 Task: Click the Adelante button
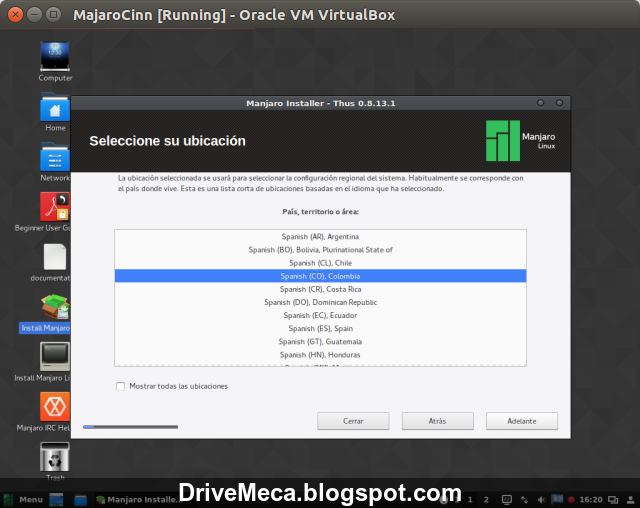point(522,421)
